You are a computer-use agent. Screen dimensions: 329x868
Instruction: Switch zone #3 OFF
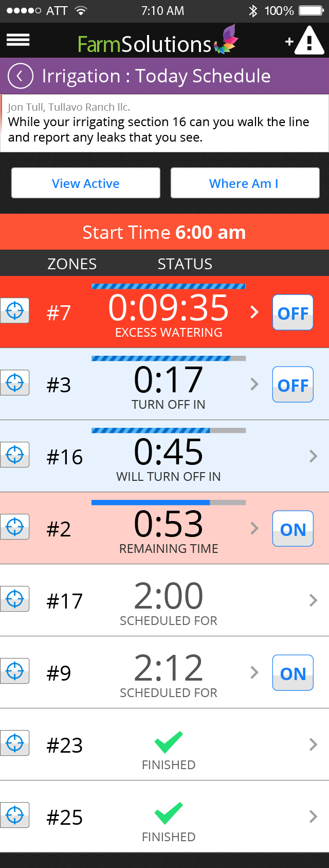[293, 385]
